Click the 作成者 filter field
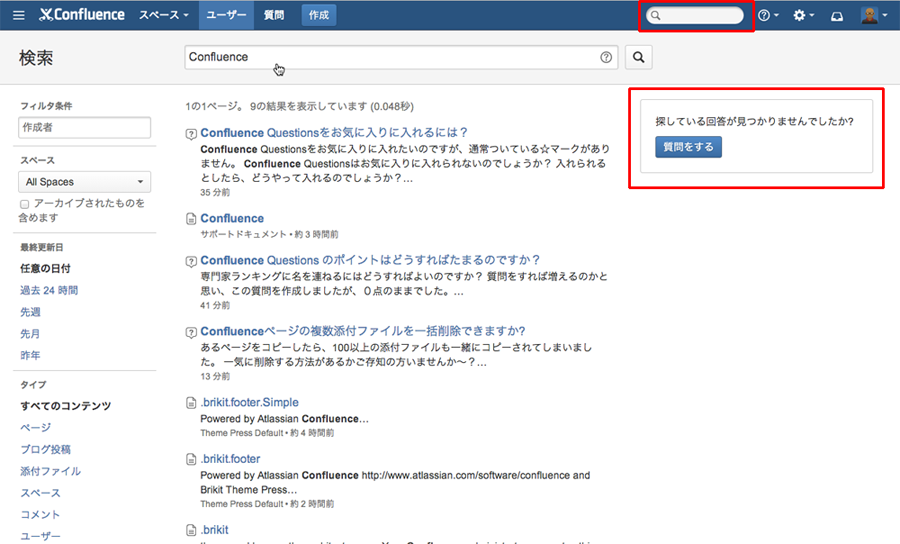Screen dimensions: 900x544 click(x=84, y=127)
